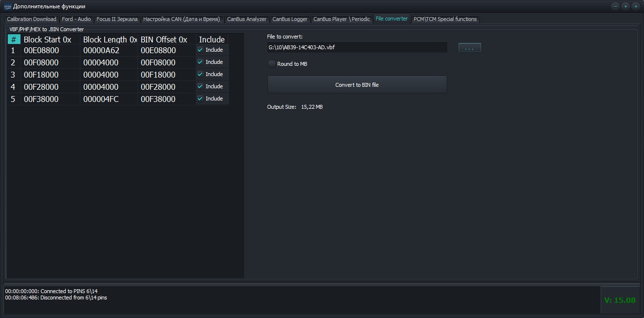Toggle Include checkbox for block 00F08000

200,62
